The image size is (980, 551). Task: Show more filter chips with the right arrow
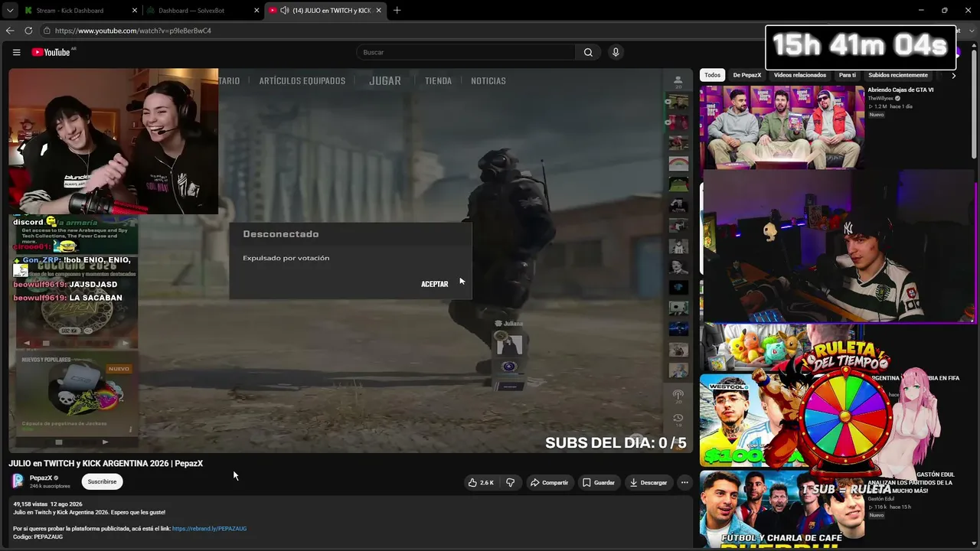click(953, 75)
